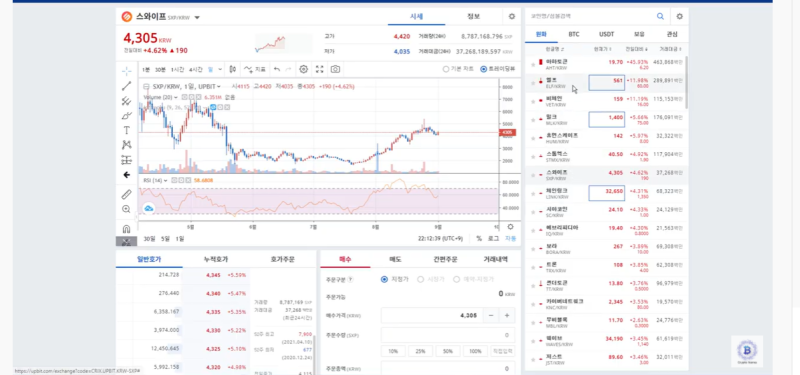Image resolution: width=800 pixels, height=375 pixels.
Task: Open candlestick chart style selector
Action: [233, 69]
